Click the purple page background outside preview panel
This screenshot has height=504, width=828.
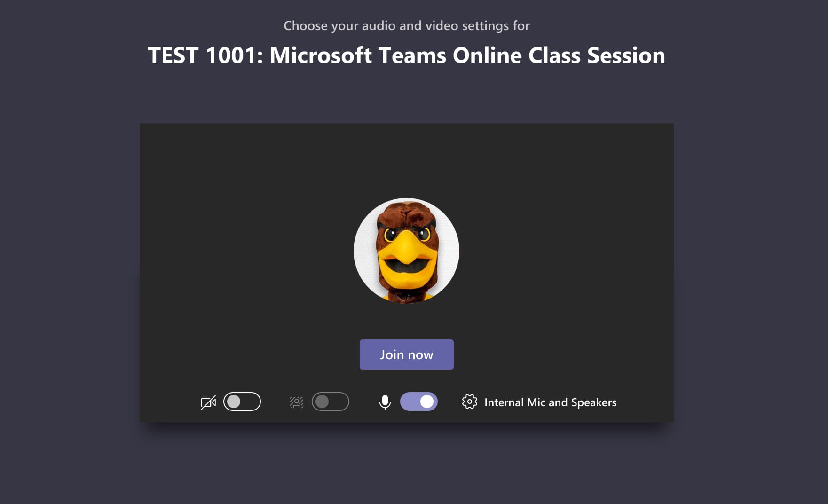71,282
